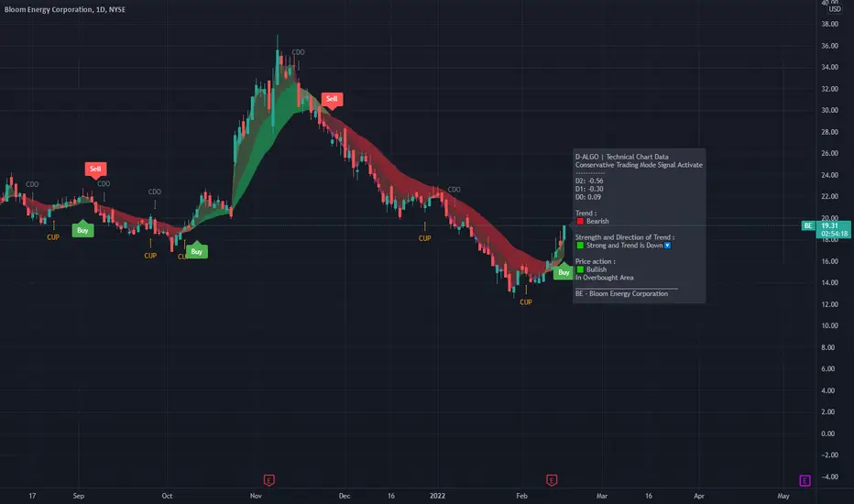Image resolution: width=854 pixels, height=504 pixels.
Task: Select the Sell signal label in early September
Action: tap(95, 170)
